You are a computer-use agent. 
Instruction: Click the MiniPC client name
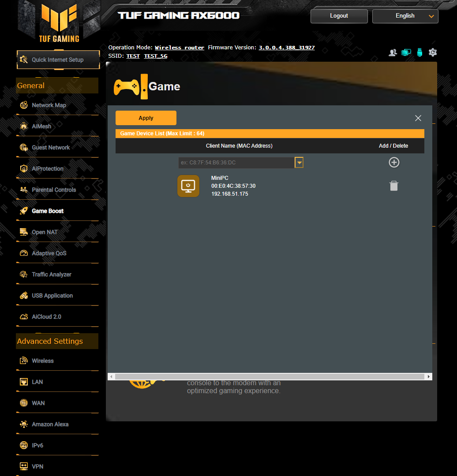pos(220,178)
